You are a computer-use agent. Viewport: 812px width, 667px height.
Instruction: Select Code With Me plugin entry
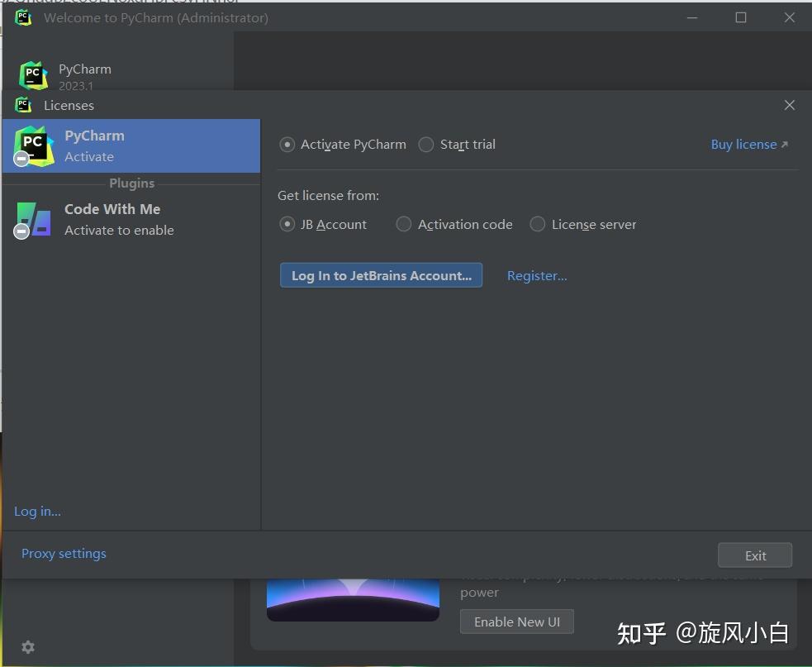[x=131, y=219]
